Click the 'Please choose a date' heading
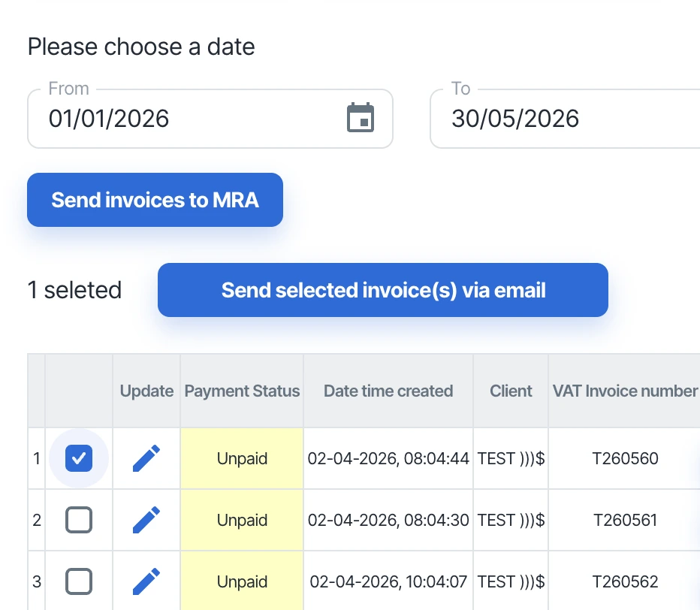The image size is (700, 610). pos(141,47)
